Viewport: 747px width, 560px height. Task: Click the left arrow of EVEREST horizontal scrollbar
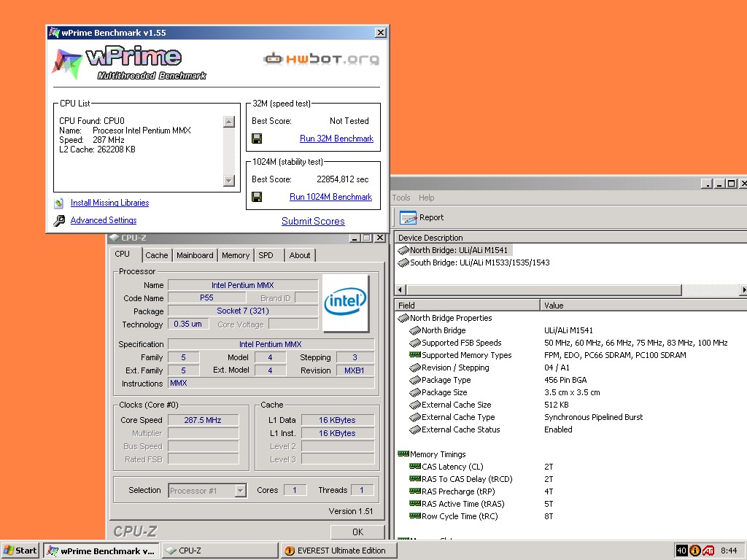tap(400, 289)
